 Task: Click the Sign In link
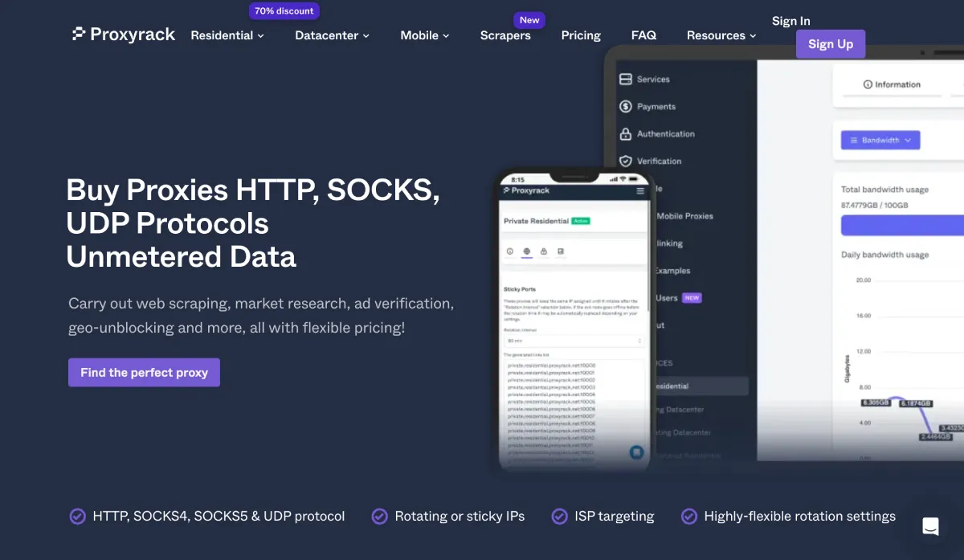pyautogui.click(x=791, y=21)
